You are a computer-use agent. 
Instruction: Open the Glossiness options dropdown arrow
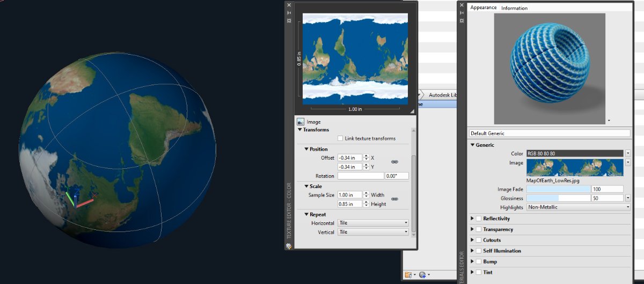coord(628,198)
